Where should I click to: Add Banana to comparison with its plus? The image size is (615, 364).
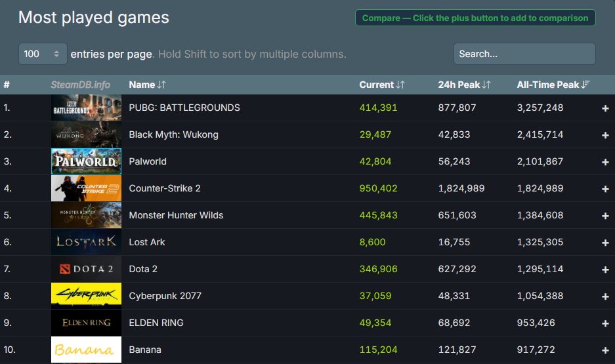pos(605,350)
